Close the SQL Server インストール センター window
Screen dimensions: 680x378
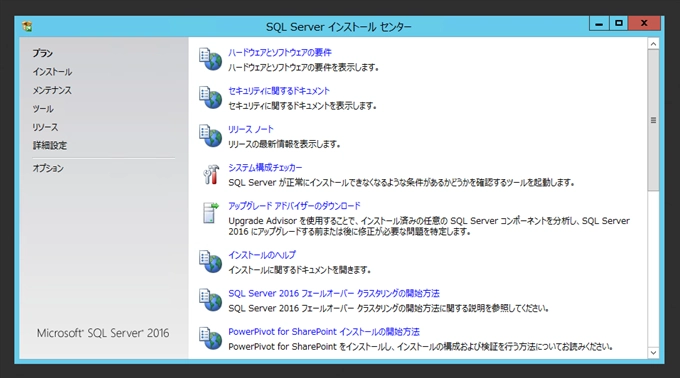tap(644, 23)
